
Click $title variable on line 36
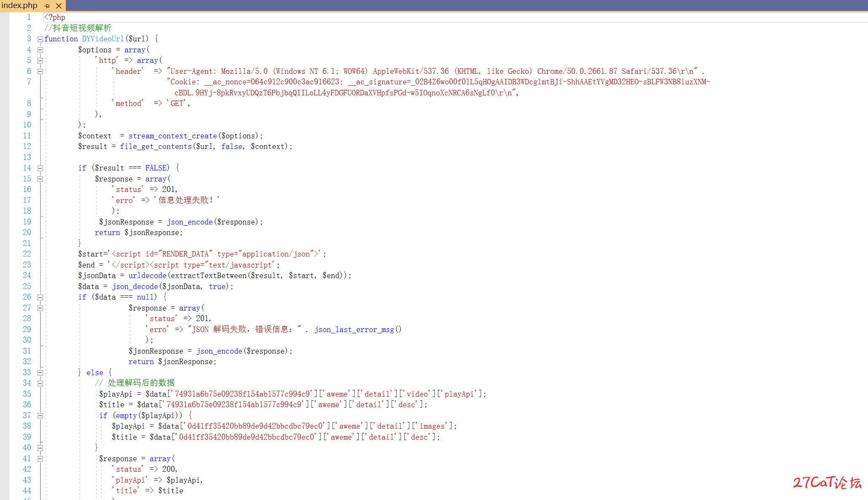[x=112, y=405]
